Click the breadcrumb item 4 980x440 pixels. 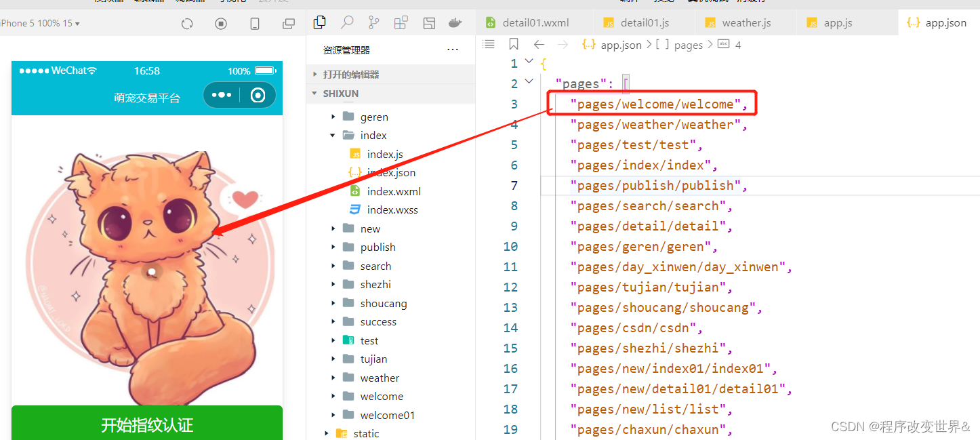[x=738, y=45]
